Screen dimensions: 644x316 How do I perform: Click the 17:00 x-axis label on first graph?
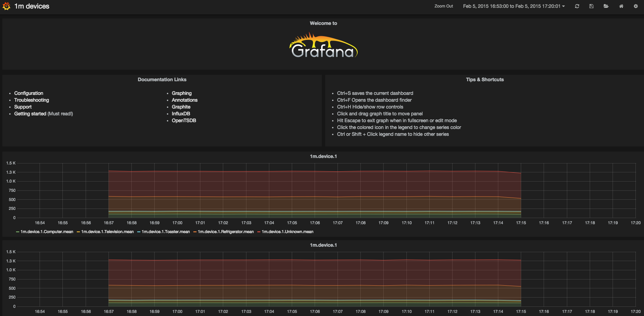coord(177,223)
